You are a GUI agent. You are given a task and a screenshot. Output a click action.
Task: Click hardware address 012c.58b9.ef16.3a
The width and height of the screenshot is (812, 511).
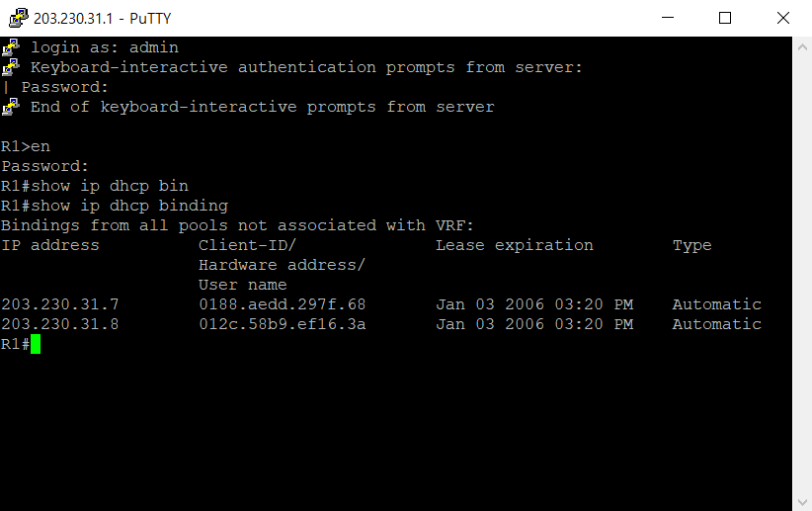[283, 324]
